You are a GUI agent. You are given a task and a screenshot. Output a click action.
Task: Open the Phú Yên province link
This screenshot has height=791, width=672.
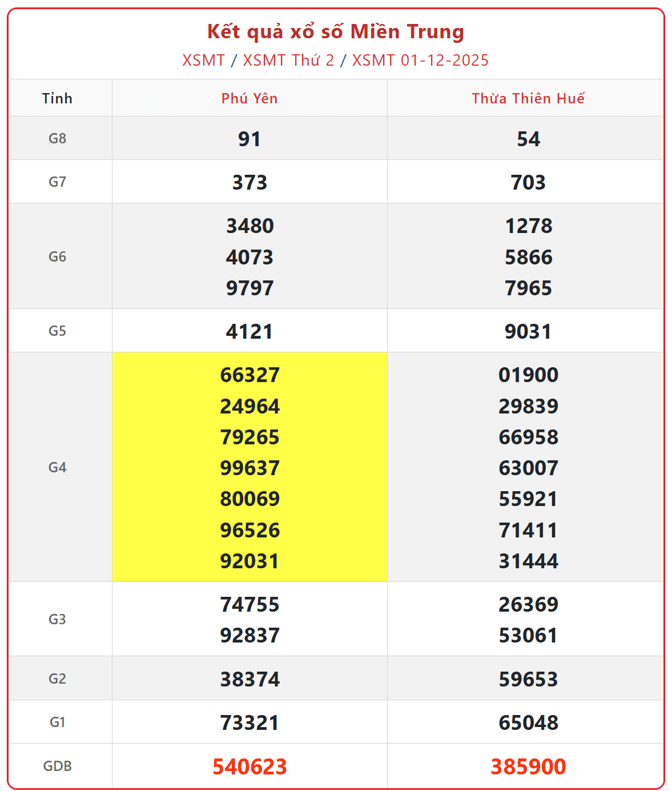pyautogui.click(x=250, y=98)
